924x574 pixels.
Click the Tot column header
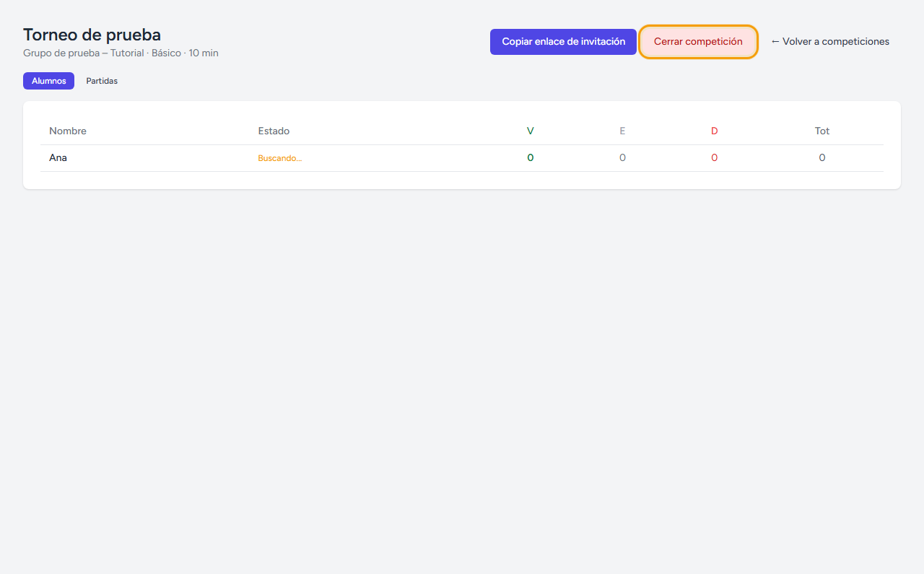click(822, 131)
